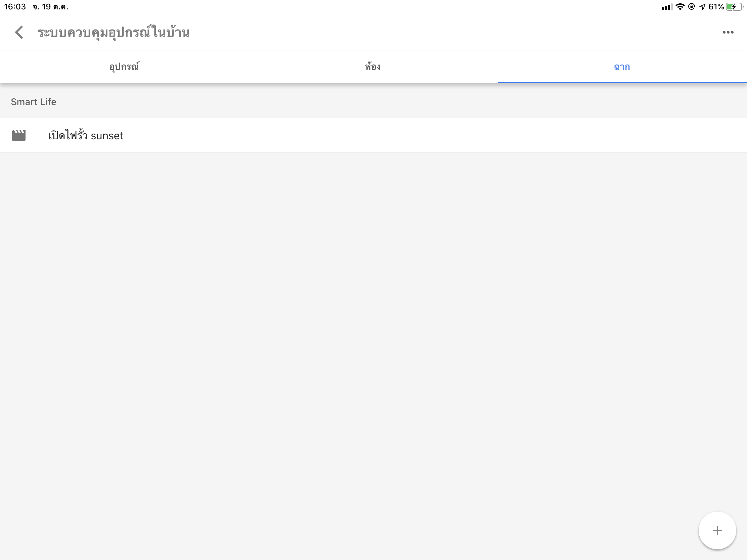Tap the ระบบควบคุมอุปกรณ์ในบ้าน page title

113,33
